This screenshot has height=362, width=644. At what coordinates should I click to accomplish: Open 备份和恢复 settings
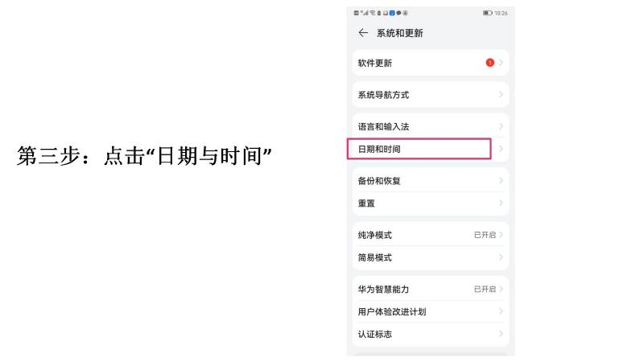(380, 181)
